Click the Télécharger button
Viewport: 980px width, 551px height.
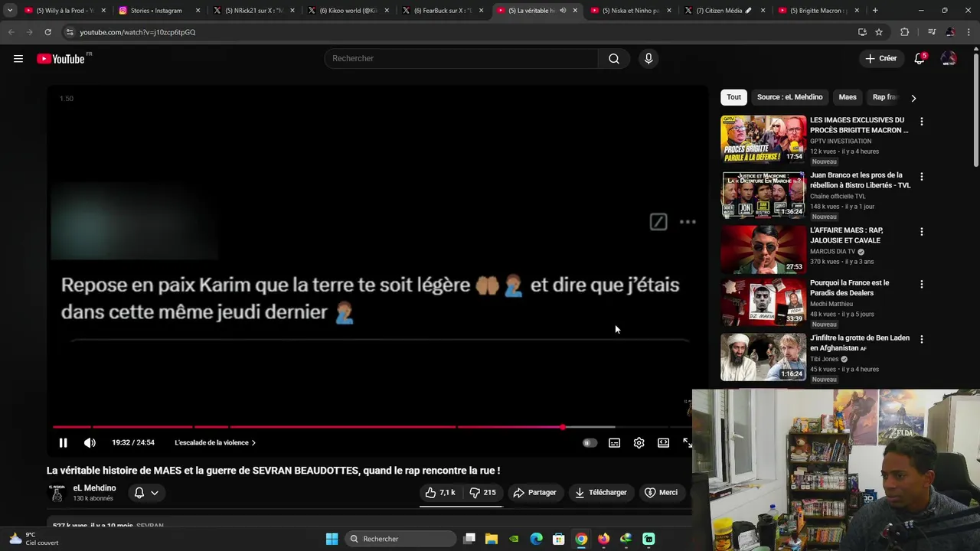pos(601,493)
